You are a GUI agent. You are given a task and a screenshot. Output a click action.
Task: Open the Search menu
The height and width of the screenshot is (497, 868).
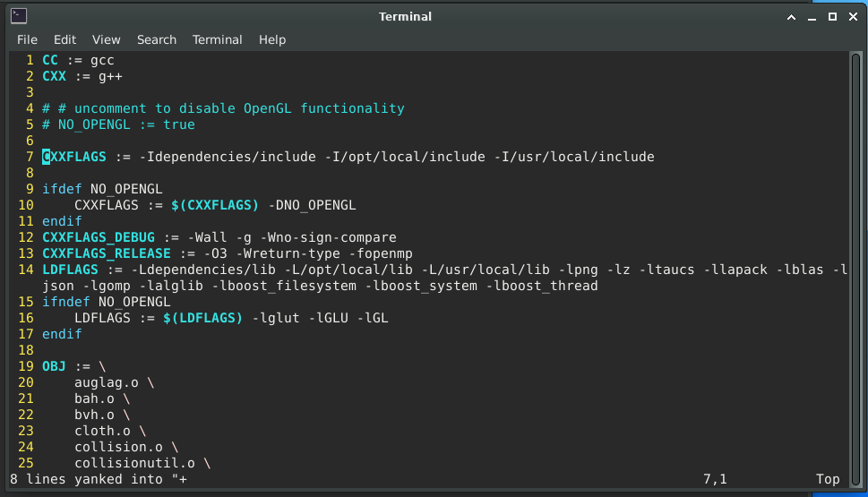[157, 39]
